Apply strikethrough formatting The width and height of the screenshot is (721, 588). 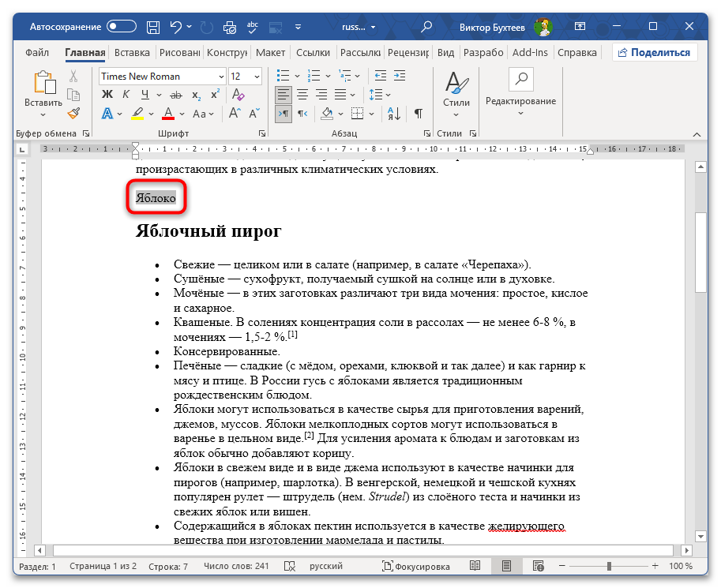(175, 96)
